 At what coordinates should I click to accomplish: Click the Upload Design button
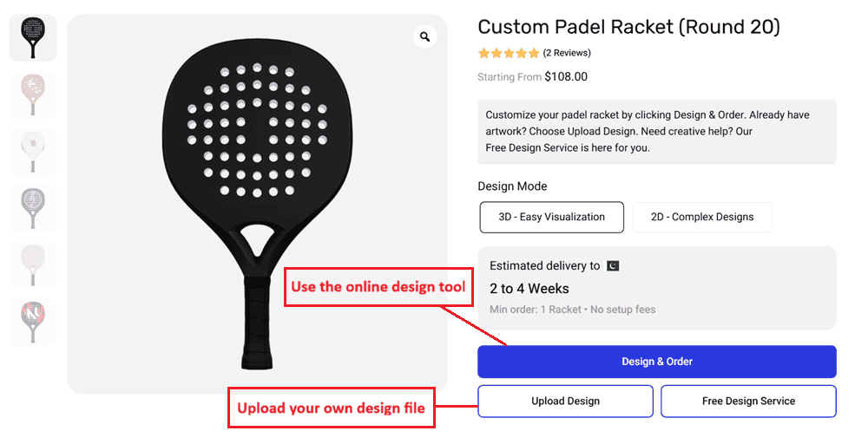click(565, 402)
